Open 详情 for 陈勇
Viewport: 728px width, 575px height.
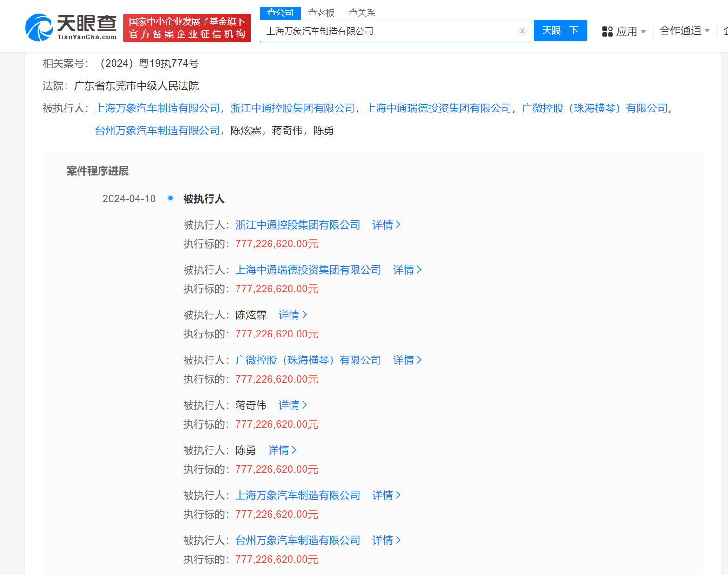point(282,450)
